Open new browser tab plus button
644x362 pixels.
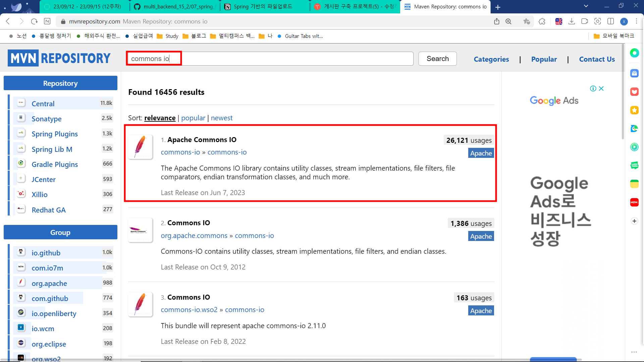pos(498,7)
